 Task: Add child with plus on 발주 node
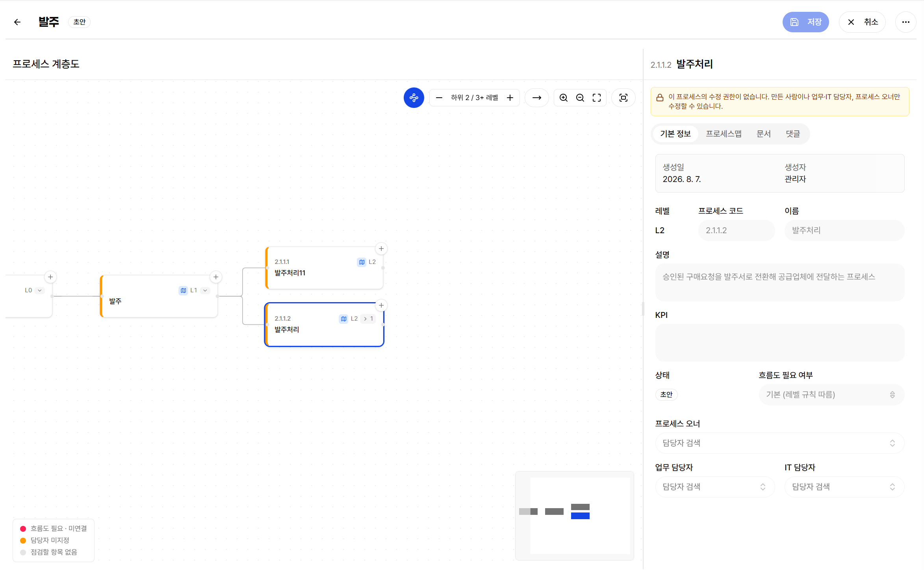[216, 277]
